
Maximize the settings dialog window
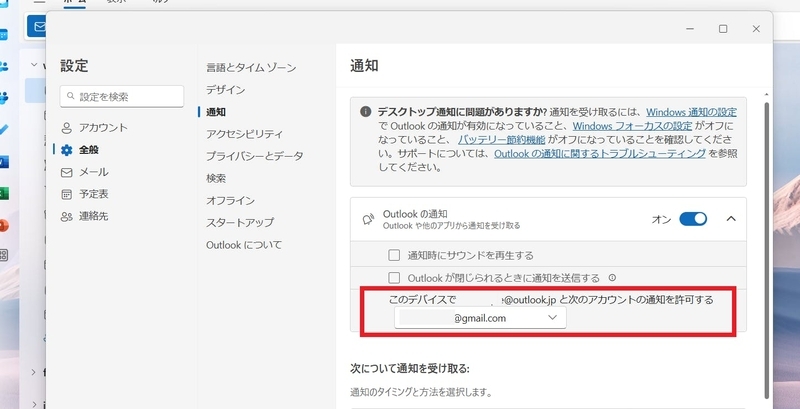(x=723, y=29)
